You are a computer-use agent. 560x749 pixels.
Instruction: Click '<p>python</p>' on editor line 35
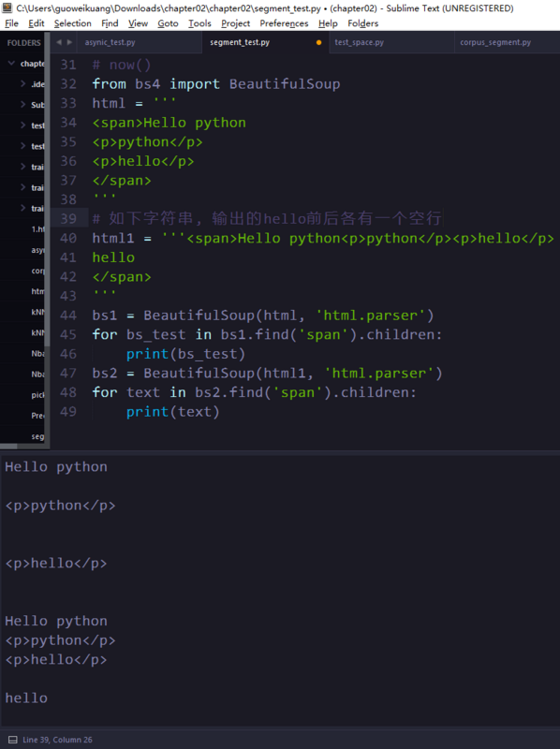147,142
